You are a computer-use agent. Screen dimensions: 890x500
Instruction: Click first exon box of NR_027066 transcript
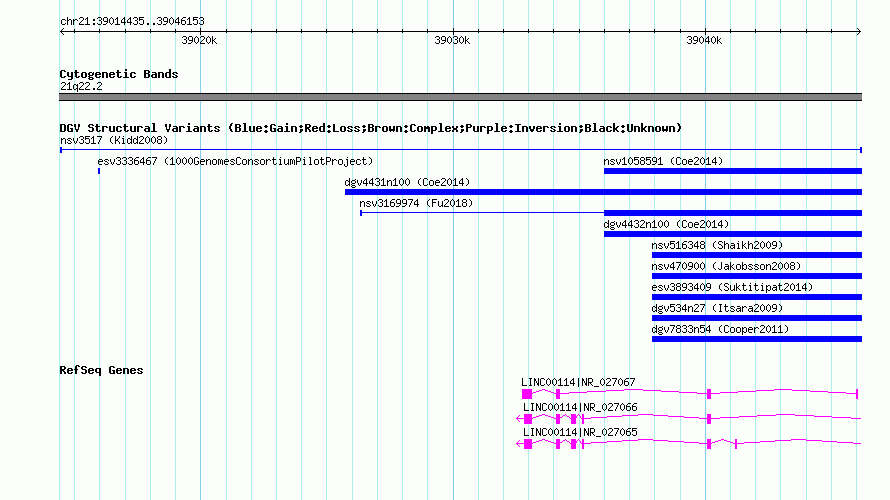528,419
